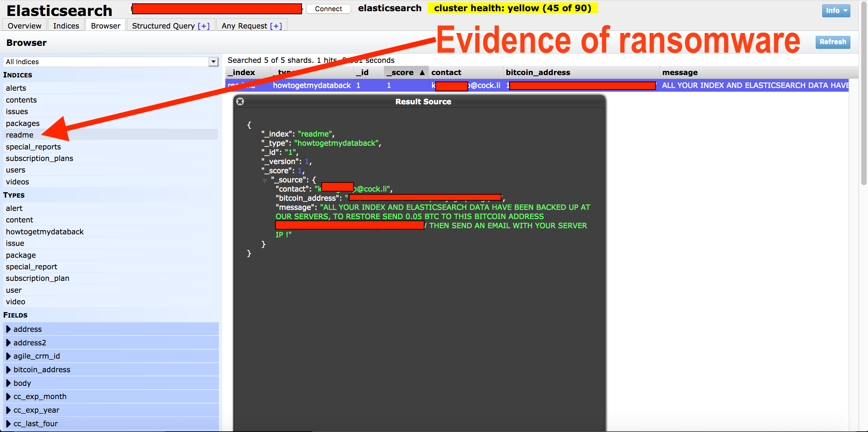
Task: Select the users index filter
Action: (16, 170)
